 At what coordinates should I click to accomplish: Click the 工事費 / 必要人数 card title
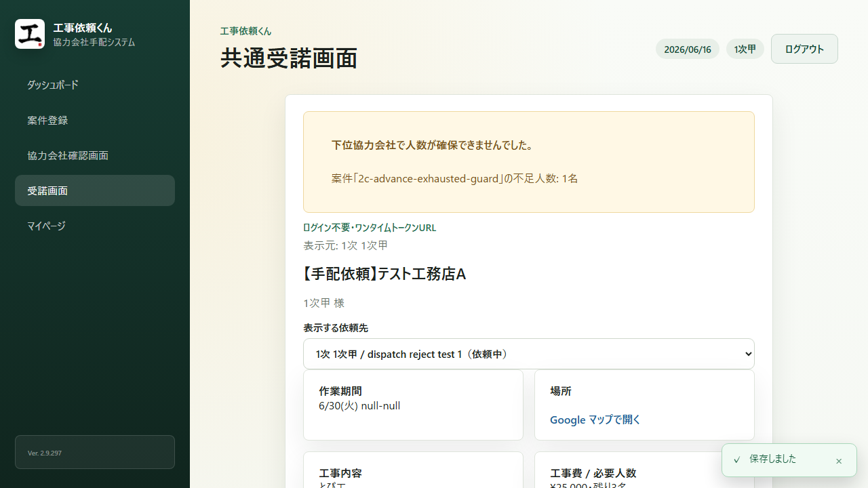tap(593, 473)
